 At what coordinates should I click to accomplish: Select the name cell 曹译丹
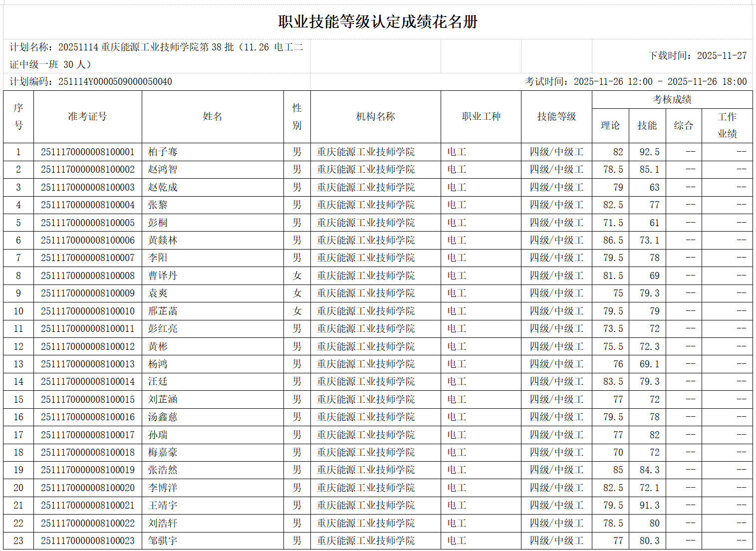(163, 276)
